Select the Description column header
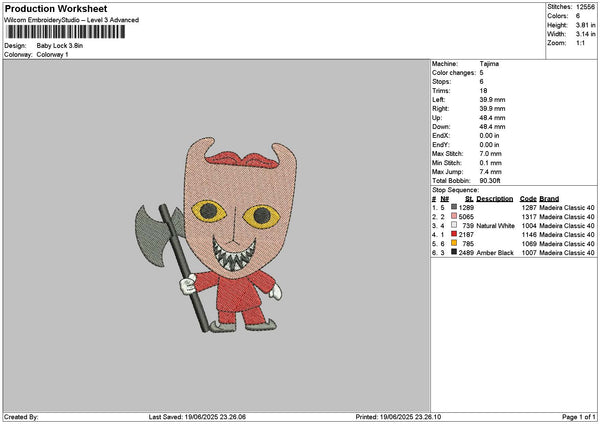 coord(494,198)
